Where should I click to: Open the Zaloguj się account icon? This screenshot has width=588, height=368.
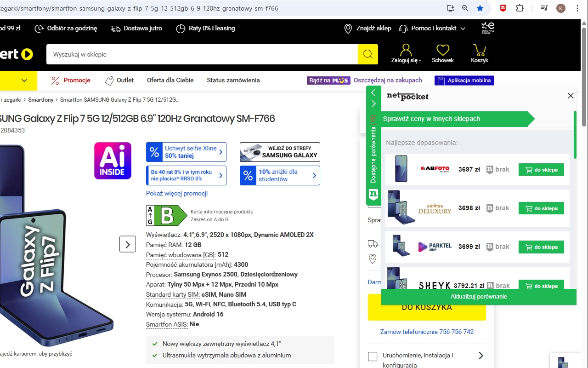point(406,54)
